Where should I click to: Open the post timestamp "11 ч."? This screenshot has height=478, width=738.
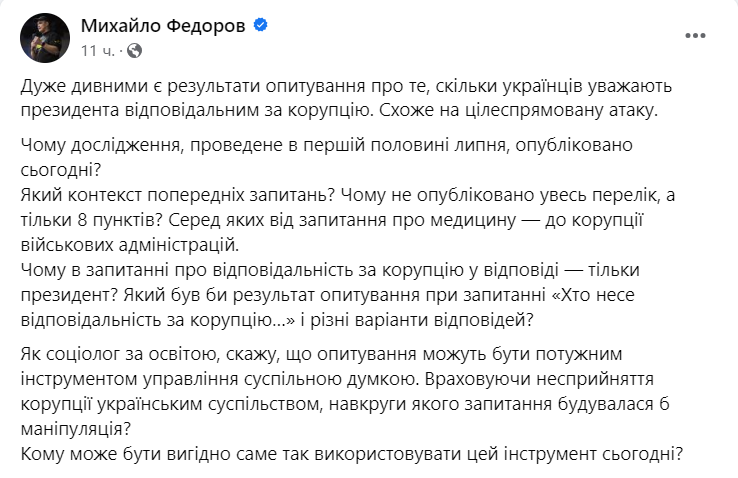(x=97, y=48)
